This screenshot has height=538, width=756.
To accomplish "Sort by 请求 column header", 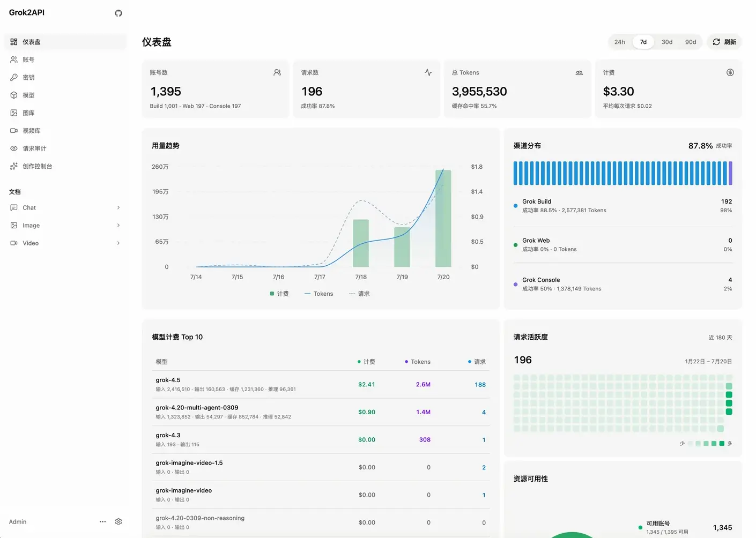I will click(x=477, y=362).
